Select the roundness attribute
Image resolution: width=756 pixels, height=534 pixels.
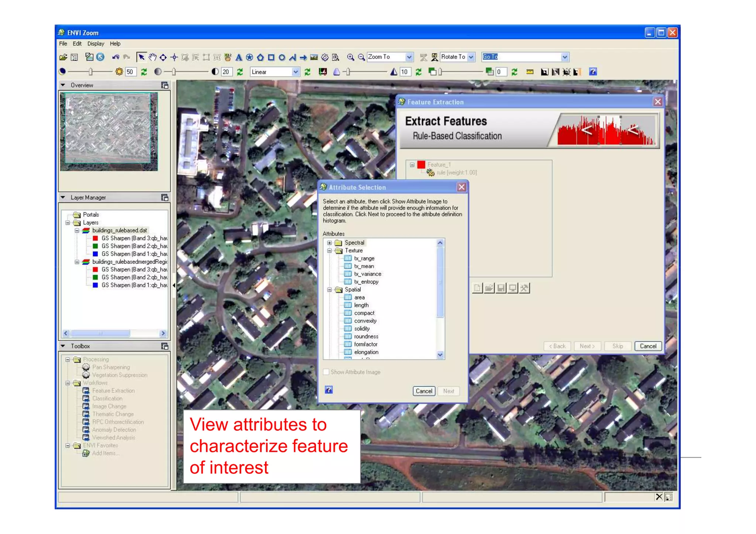click(366, 337)
